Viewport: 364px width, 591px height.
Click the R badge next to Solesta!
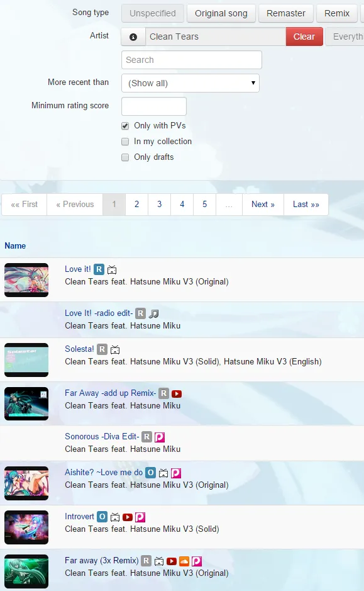point(102,349)
